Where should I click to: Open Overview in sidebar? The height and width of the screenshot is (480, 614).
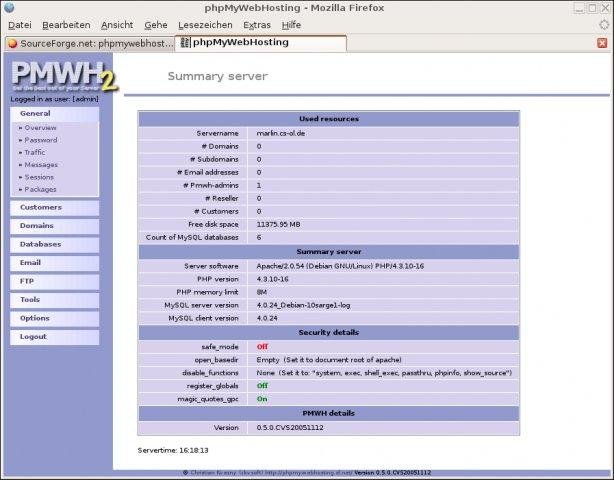[x=40, y=128]
